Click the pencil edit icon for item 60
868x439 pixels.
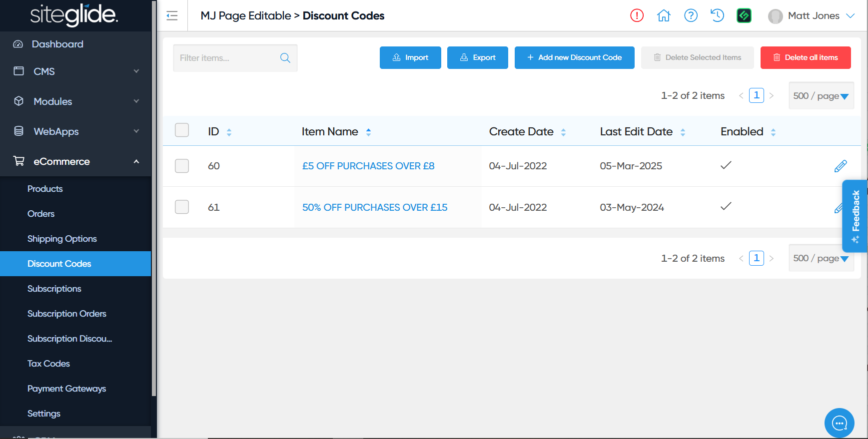pos(841,166)
